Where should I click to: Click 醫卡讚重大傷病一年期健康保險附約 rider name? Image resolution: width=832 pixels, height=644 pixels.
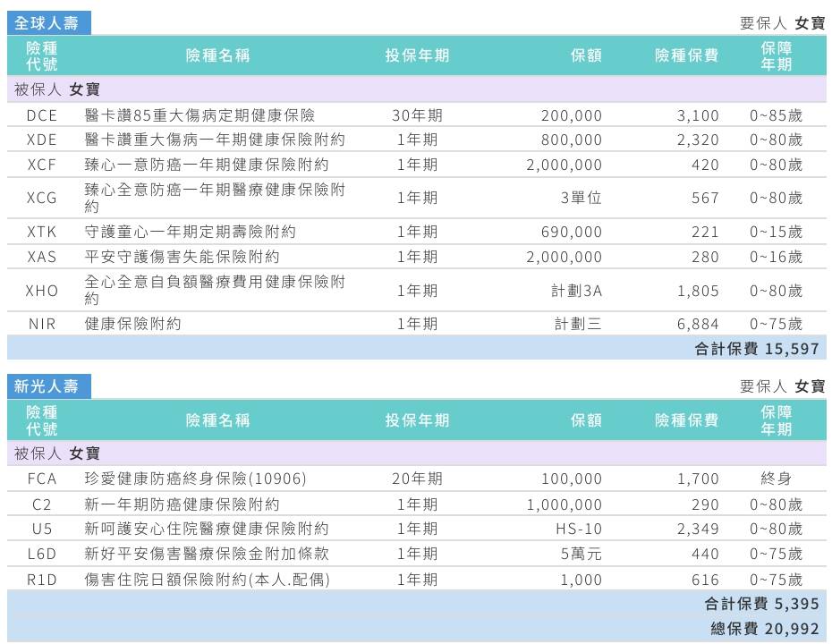(x=215, y=140)
